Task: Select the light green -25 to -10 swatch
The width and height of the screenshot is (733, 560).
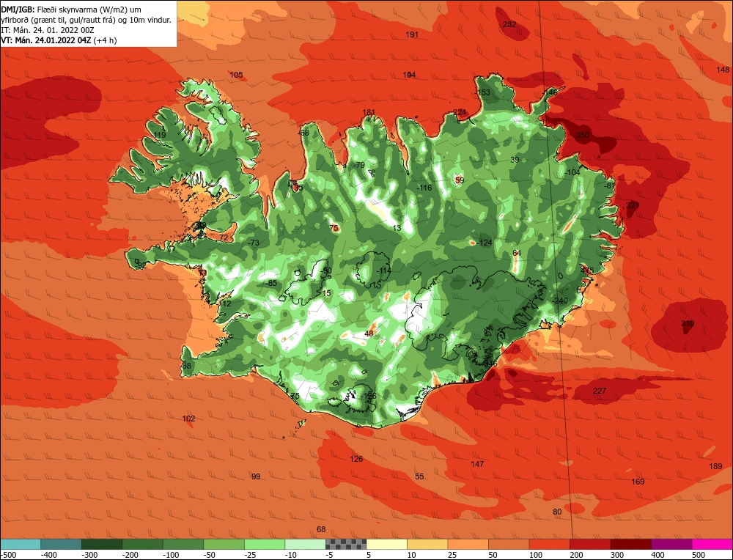Action: coord(265,544)
